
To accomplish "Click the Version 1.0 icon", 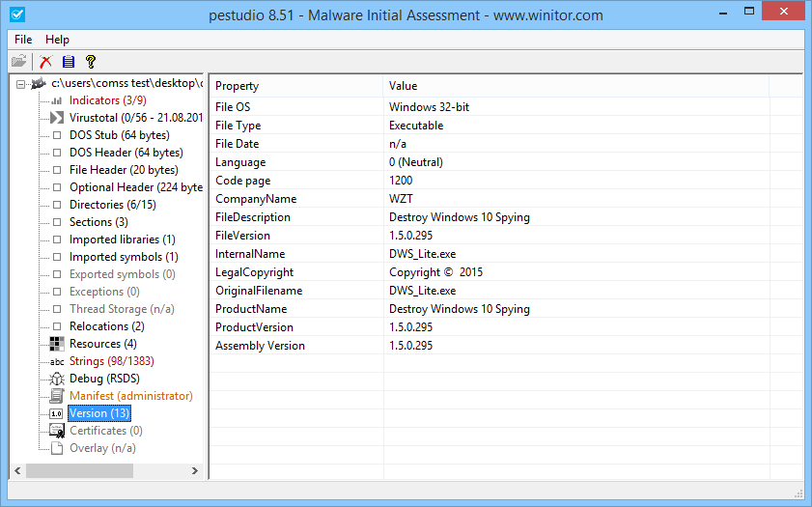I will [x=56, y=413].
